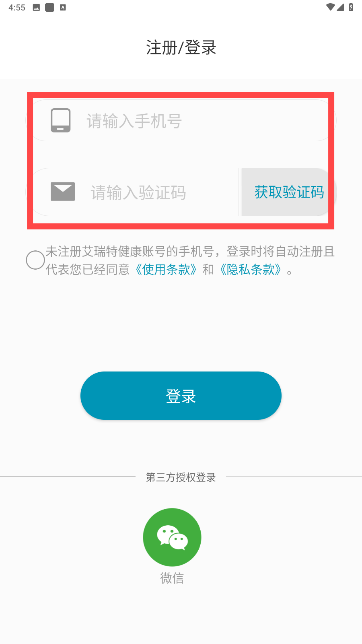Tap the Wi-Fi status icon

coord(330,7)
